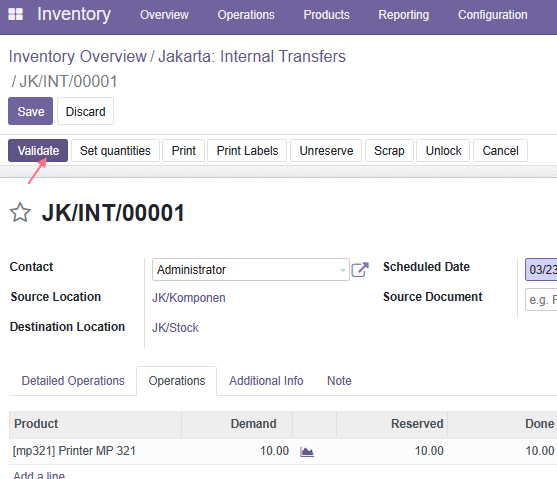557x479 pixels.
Task: Open the Administrator contact external link icon
Action: tap(360, 269)
